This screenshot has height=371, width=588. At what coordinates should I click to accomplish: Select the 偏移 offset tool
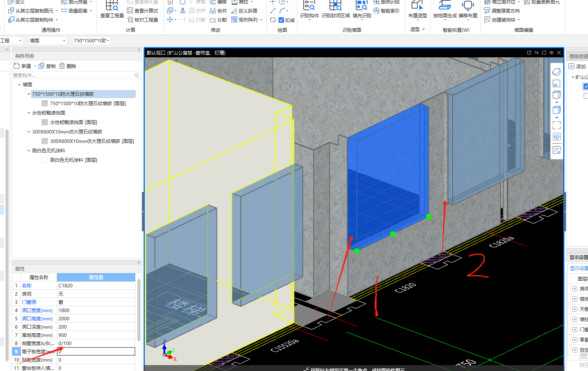[x=218, y=2]
